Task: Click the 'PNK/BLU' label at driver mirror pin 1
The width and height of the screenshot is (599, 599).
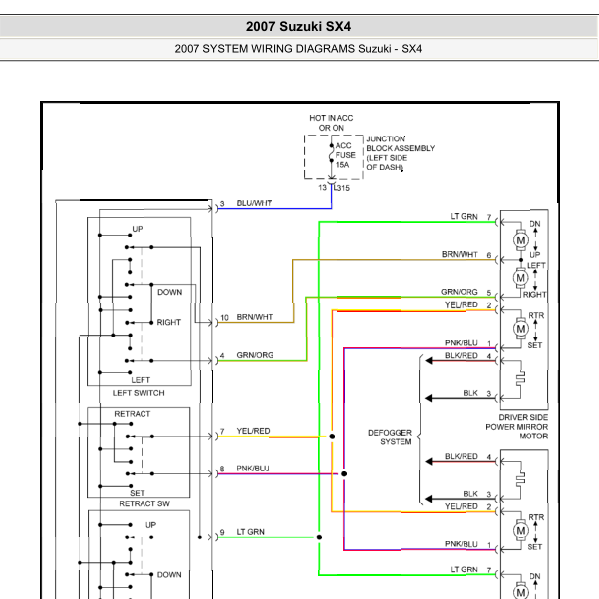Action: [x=461, y=343]
